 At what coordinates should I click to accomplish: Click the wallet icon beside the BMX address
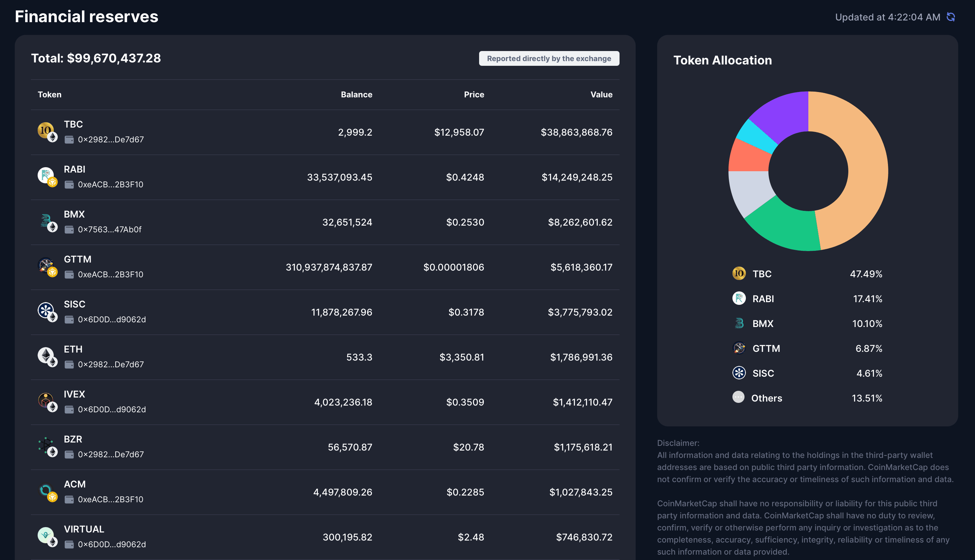[x=69, y=230]
